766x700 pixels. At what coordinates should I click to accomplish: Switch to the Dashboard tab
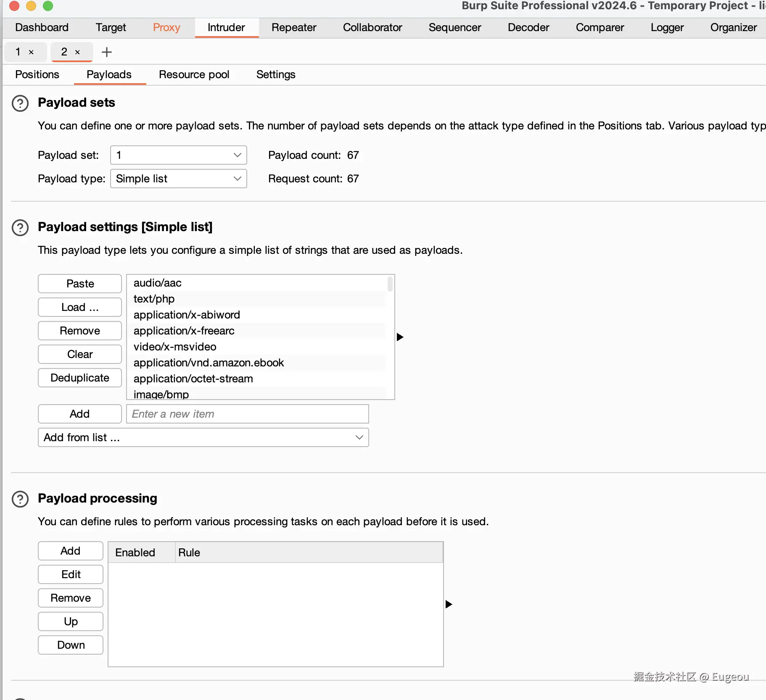[x=42, y=27]
